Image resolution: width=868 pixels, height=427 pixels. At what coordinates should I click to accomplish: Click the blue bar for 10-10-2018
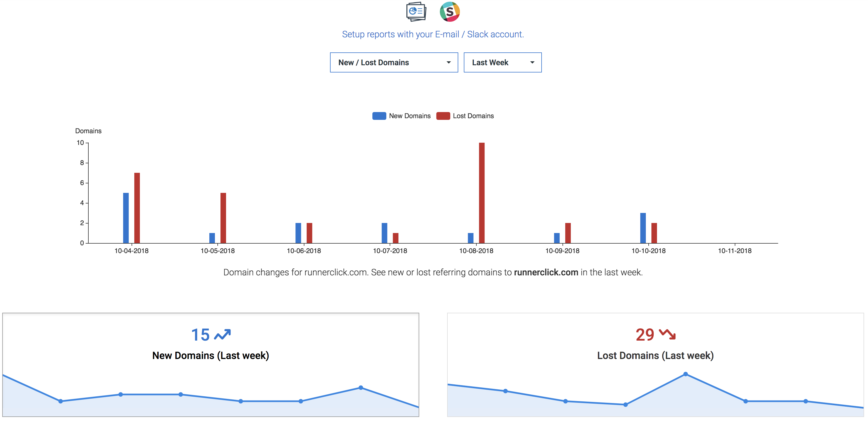point(643,228)
